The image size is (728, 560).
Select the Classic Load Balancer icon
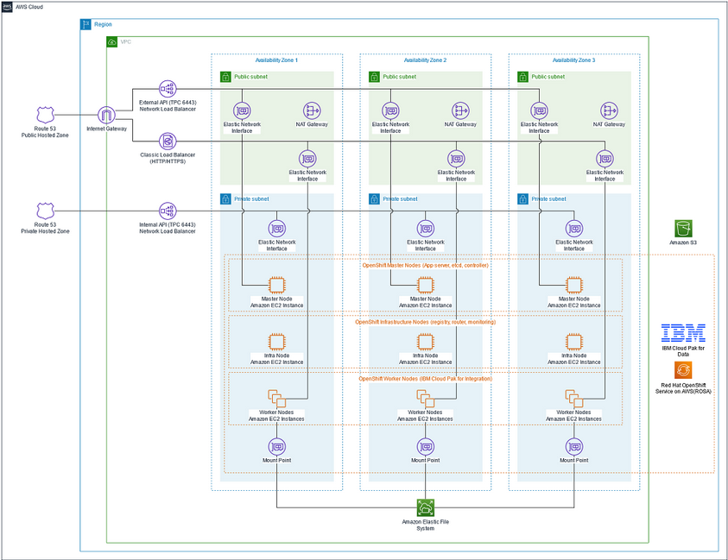click(168, 141)
